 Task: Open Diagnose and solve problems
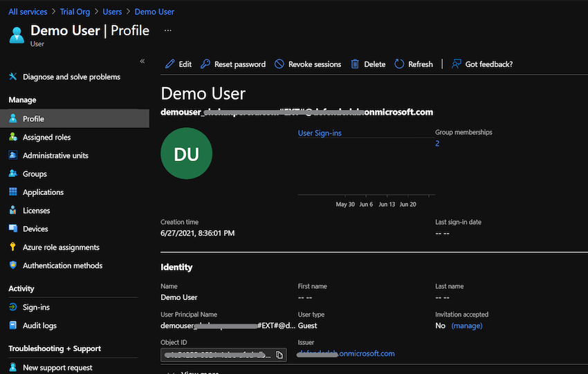click(71, 77)
